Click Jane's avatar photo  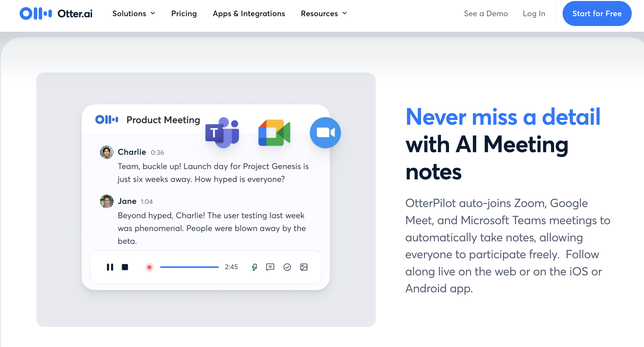pos(106,201)
